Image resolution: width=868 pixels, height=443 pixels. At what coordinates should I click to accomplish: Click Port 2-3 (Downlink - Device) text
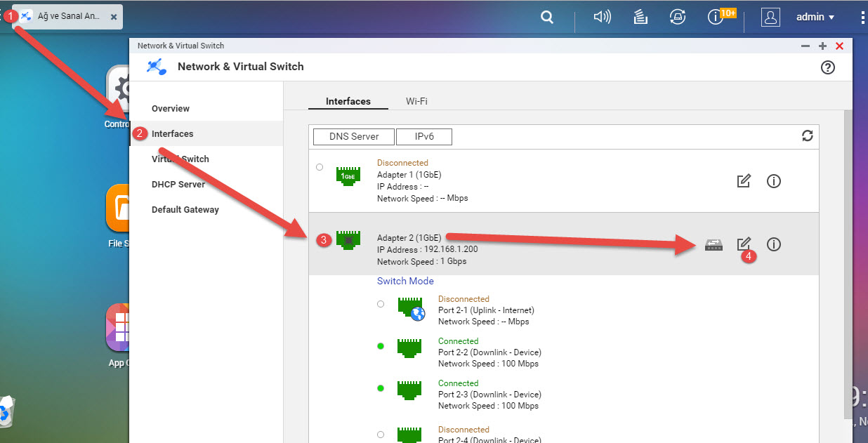click(x=489, y=395)
